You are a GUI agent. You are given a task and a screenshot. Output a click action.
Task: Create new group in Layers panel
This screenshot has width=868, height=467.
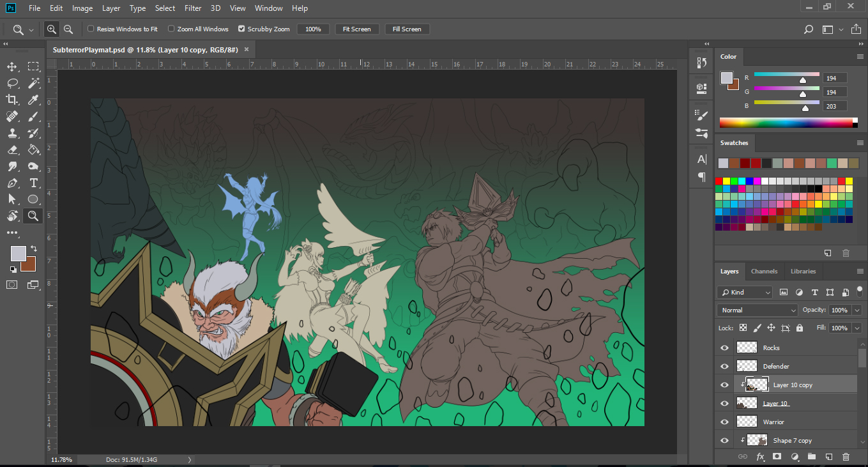812,457
